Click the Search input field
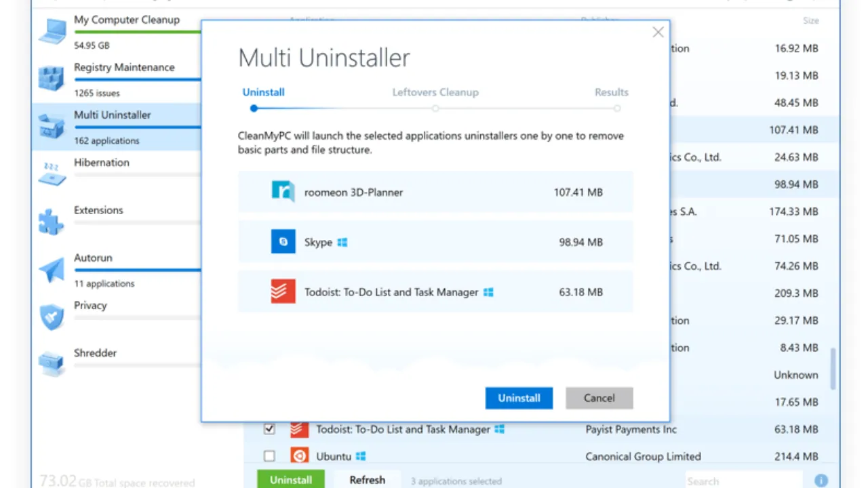 tap(744, 481)
